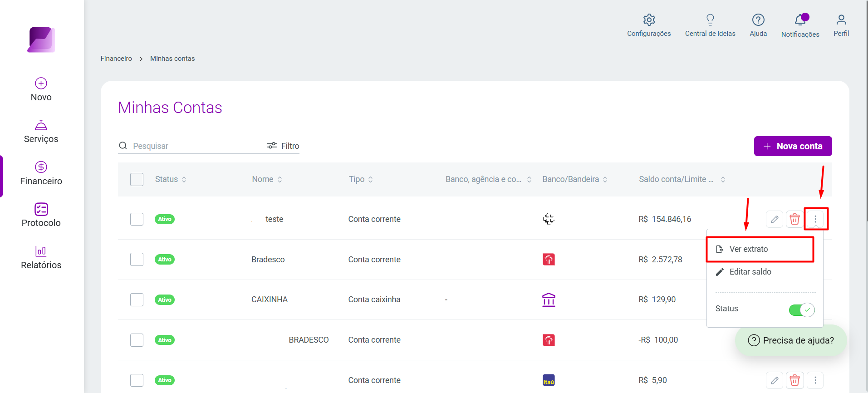
Task: Tick the select-all header checkbox
Action: 137,179
